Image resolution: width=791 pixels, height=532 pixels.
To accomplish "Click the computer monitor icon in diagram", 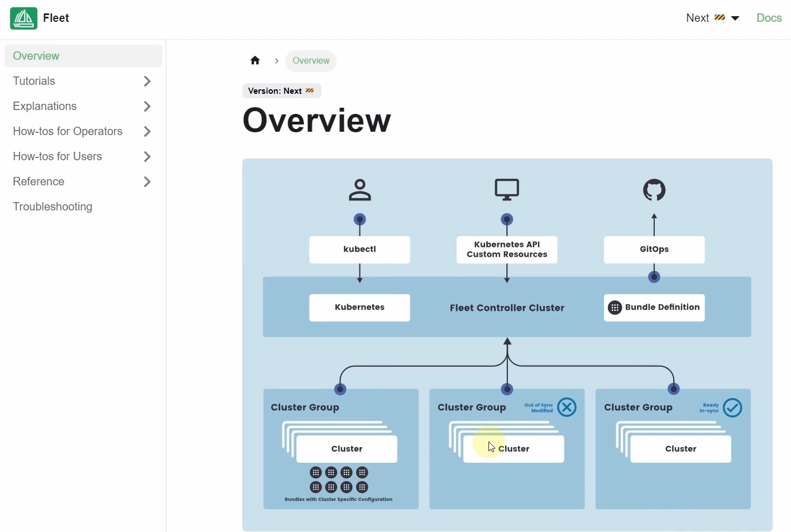I will [x=507, y=190].
